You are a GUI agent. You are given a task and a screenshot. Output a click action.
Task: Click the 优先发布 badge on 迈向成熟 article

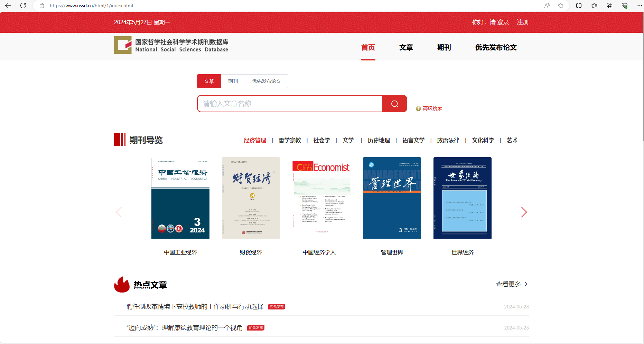coord(256,328)
